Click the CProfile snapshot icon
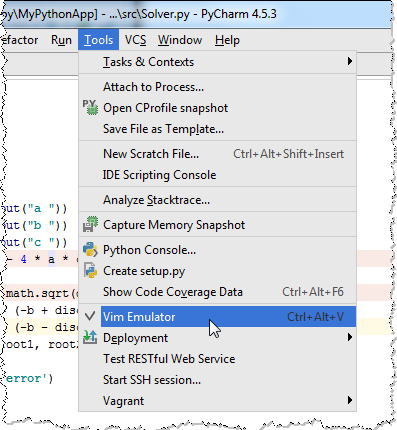Screen dimensions: 397x430 click(90, 108)
